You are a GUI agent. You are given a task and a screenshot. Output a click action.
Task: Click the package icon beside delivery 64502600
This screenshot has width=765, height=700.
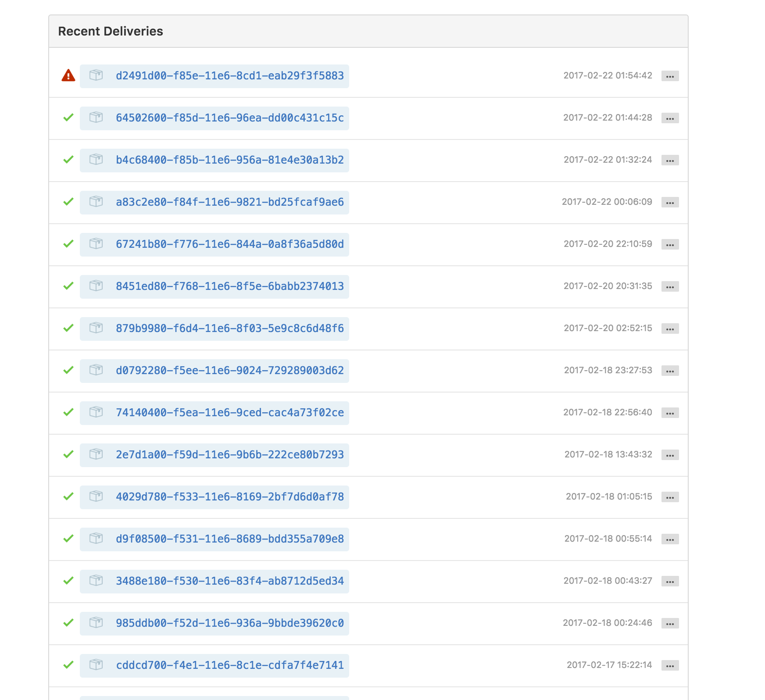click(96, 118)
